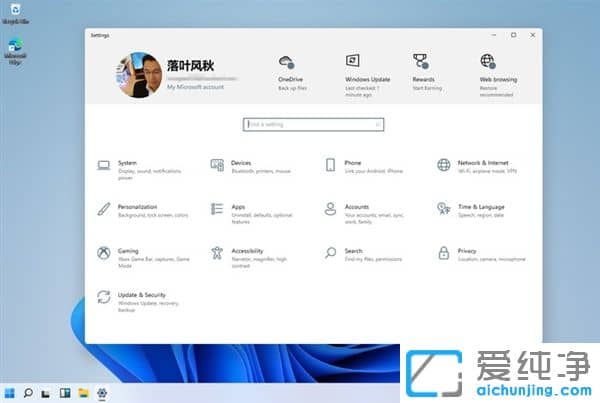
Task: Click the Web browsing globe icon
Action: pyautogui.click(x=488, y=61)
